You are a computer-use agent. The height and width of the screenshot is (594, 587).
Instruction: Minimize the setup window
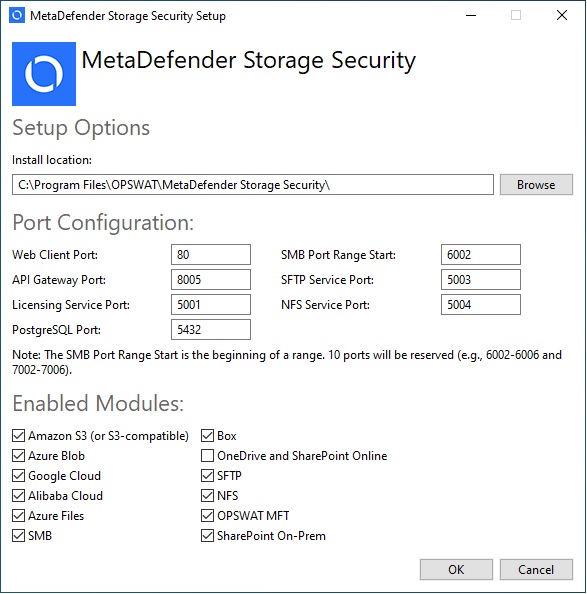pos(471,16)
